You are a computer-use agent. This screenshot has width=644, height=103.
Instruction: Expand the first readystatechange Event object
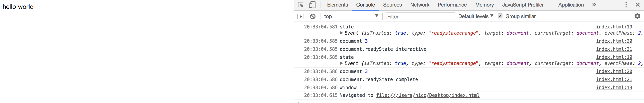(x=342, y=33)
